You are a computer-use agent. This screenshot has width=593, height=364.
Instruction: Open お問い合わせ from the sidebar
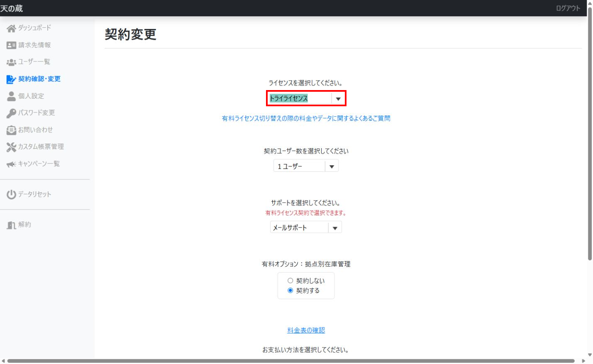[35, 130]
